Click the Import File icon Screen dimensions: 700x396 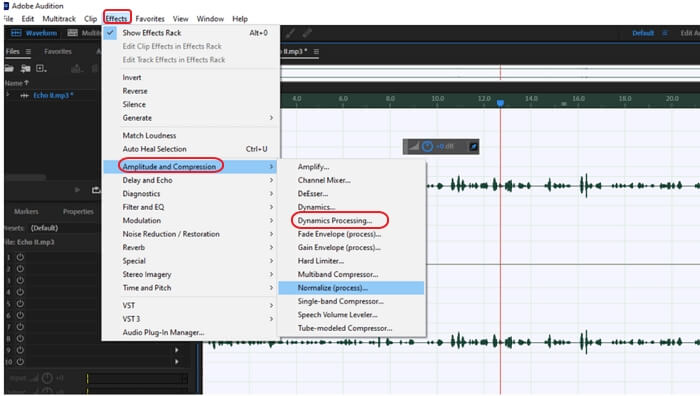point(25,68)
